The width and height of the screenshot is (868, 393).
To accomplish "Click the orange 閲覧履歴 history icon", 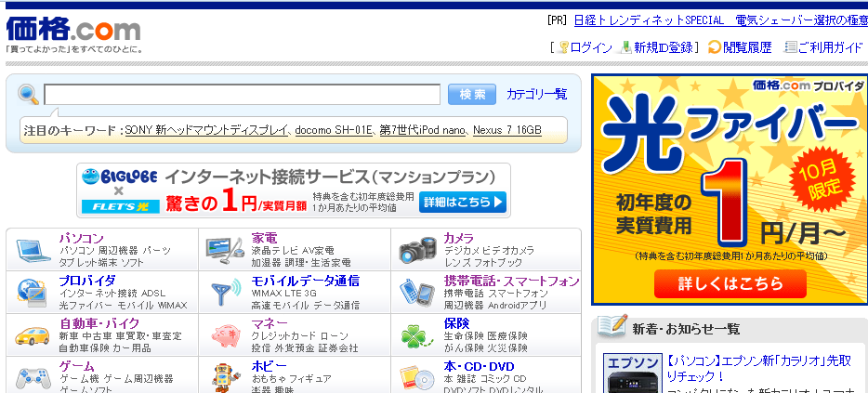I will [x=715, y=47].
